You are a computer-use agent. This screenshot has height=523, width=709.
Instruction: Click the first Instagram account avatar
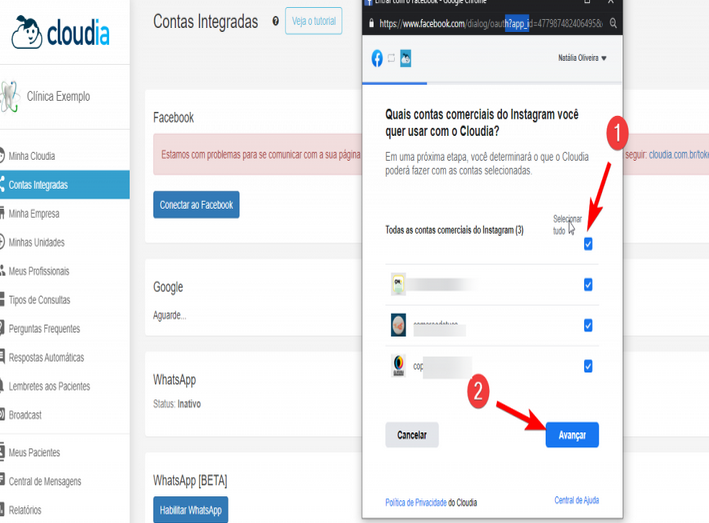(398, 284)
